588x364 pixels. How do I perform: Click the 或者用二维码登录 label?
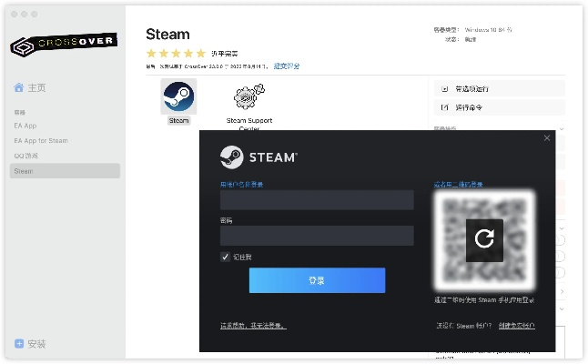coord(458,185)
